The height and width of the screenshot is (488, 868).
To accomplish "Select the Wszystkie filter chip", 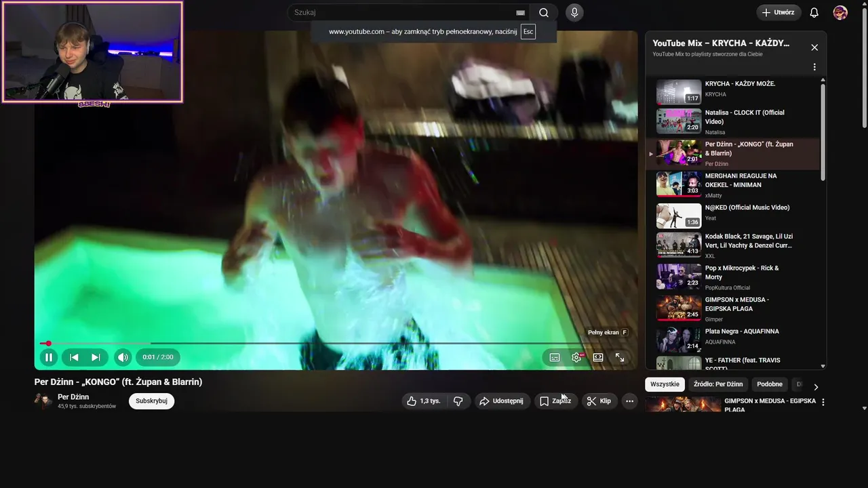I will [665, 384].
